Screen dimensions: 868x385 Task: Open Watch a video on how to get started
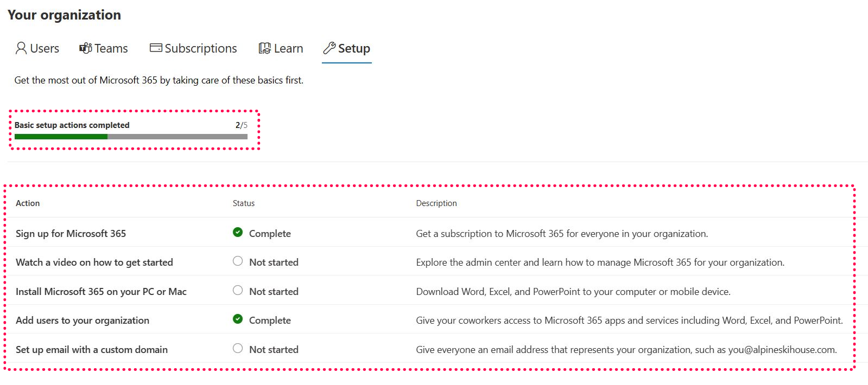(94, 262)
